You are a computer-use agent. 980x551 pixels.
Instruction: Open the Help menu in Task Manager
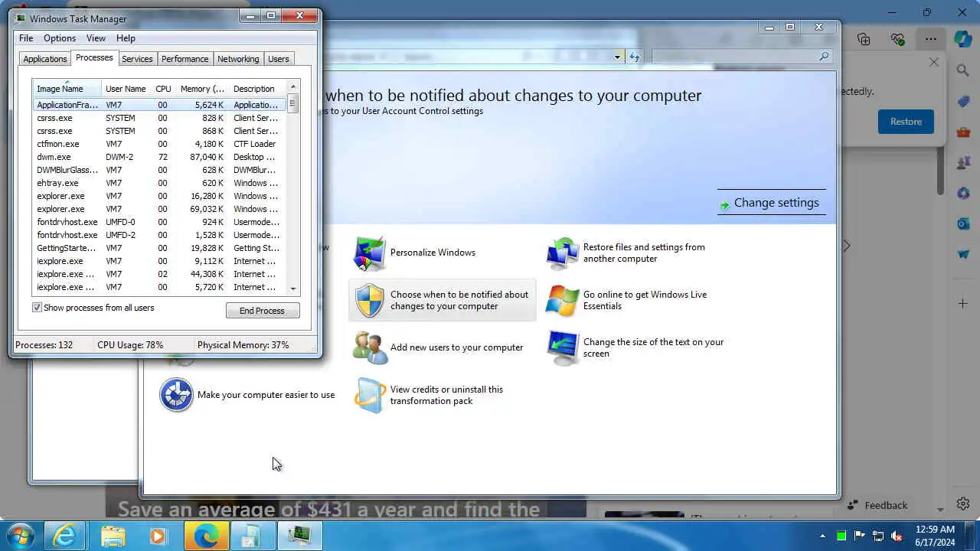click(x=126, y=38)
